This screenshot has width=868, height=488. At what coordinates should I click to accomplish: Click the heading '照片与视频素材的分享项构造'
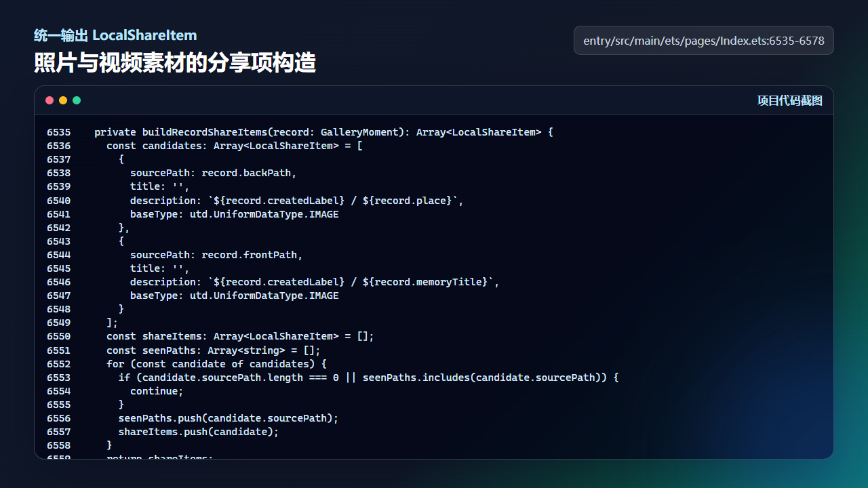tap(175, 63)
